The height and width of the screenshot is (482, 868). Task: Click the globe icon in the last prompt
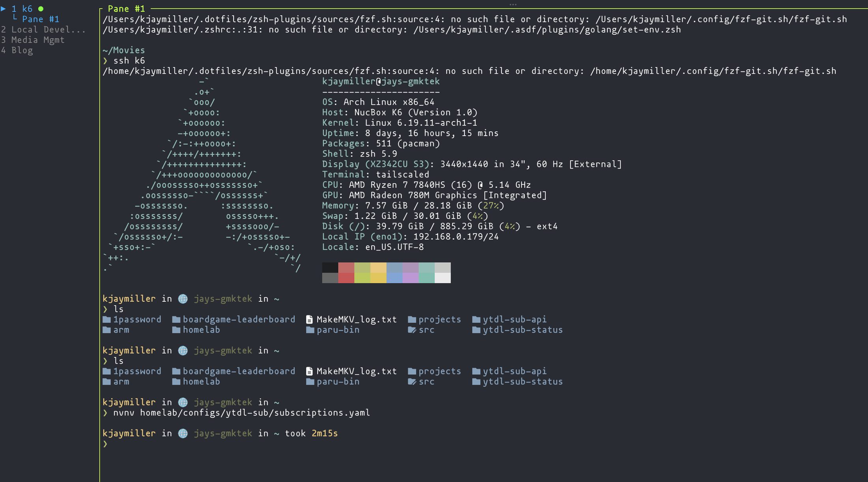point(183,433)
